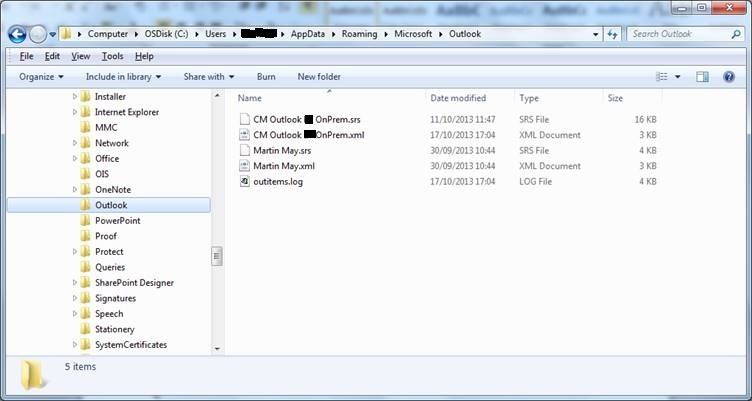Select Users in the address breadcrumb
Screen dimensions: 752x401
pyautogui.click(x=215, y=34)
